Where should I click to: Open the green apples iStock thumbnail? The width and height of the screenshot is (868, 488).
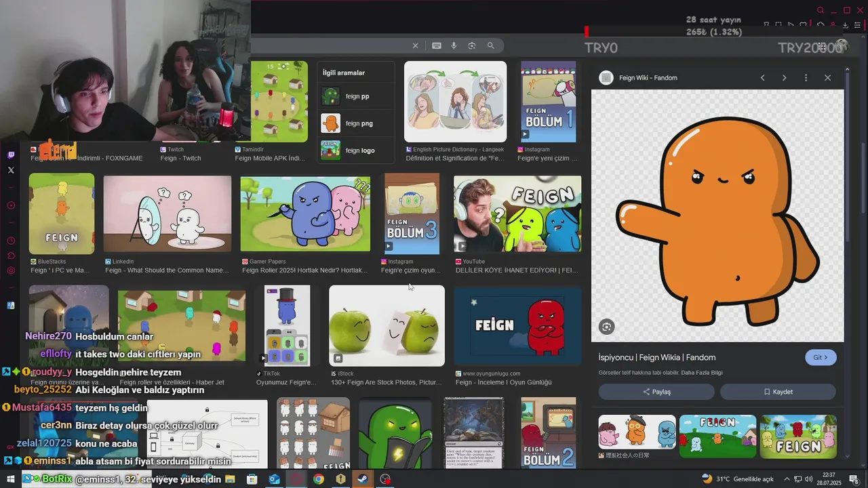pyautogui.click(x=387, y=325)
